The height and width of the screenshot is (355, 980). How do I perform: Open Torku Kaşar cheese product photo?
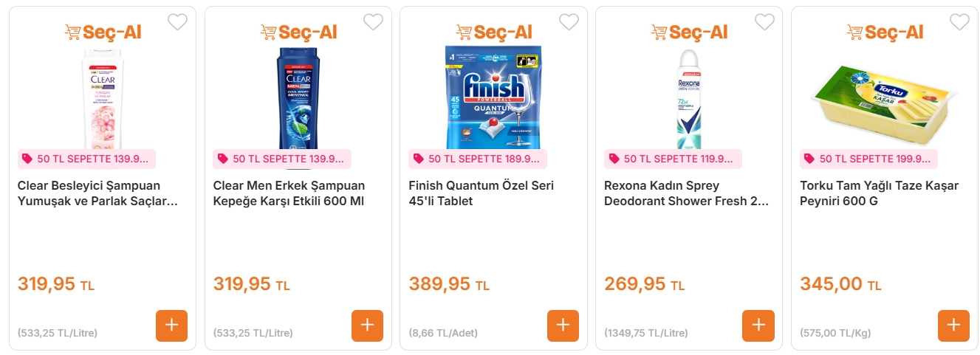click(x=884, y=97)
